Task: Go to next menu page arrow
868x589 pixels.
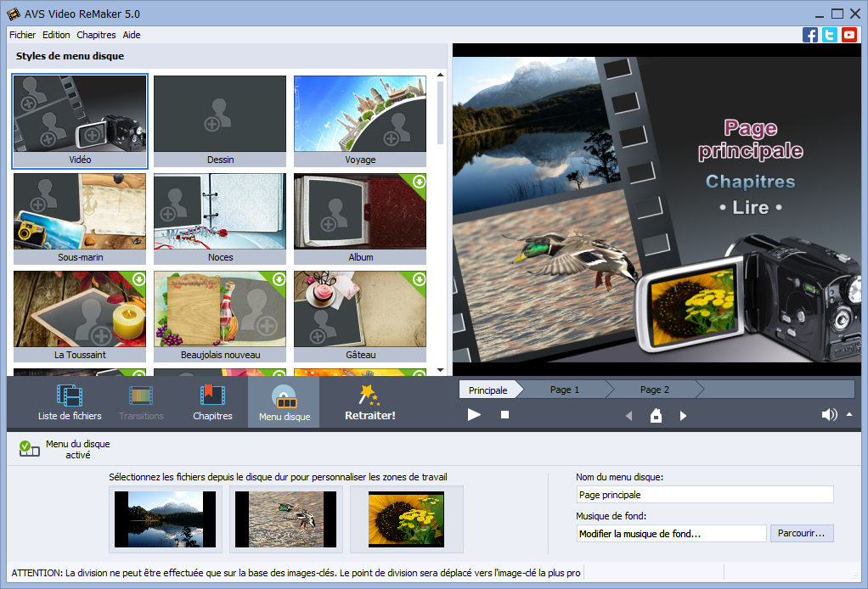Action: point(683,415)
